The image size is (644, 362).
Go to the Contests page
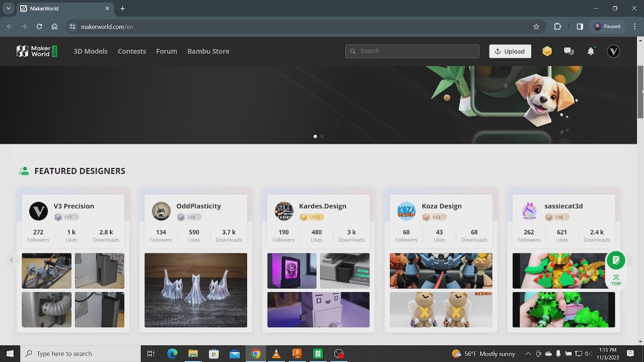click(132, 51)
